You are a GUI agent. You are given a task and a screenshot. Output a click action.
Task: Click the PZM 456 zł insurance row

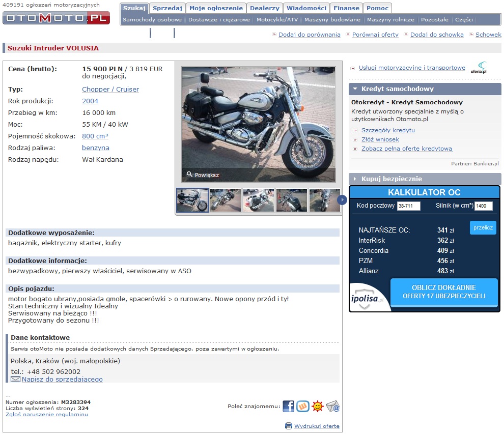(x=406, y=261)
